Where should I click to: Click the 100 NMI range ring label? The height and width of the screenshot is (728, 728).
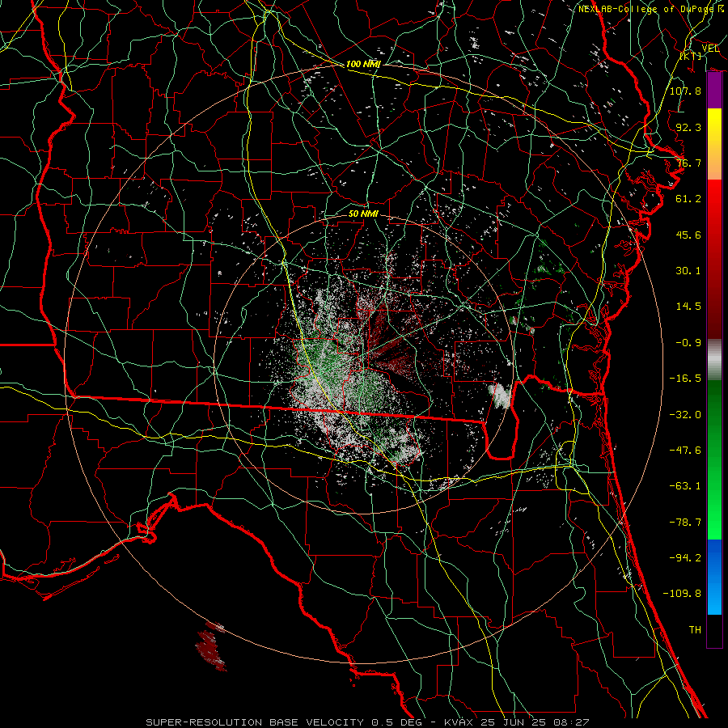(x=363, y=64)
